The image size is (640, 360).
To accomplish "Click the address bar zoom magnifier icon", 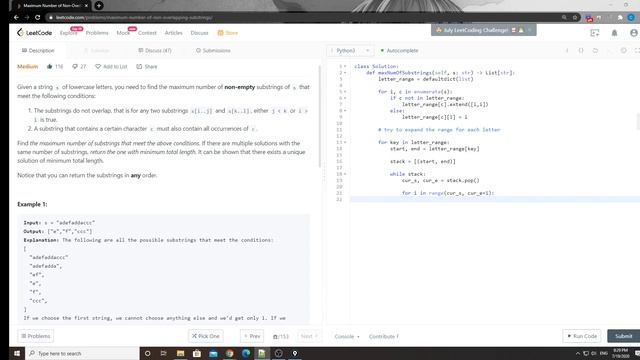I will point(564,18).
